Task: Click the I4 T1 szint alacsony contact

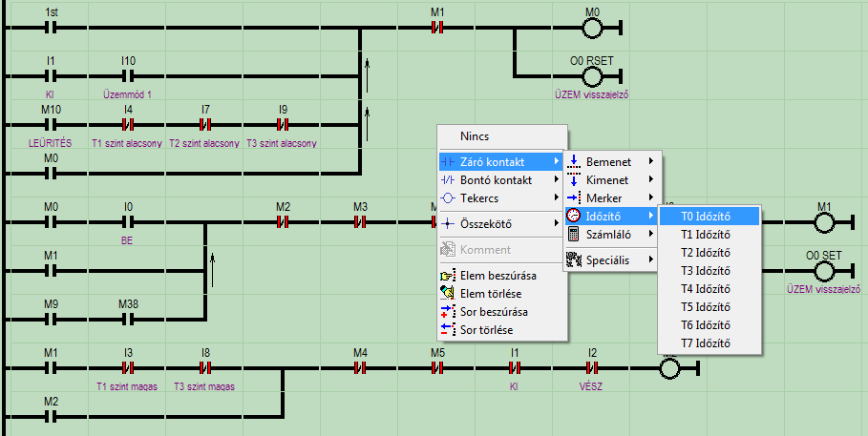Action: (x=128, y=125)
